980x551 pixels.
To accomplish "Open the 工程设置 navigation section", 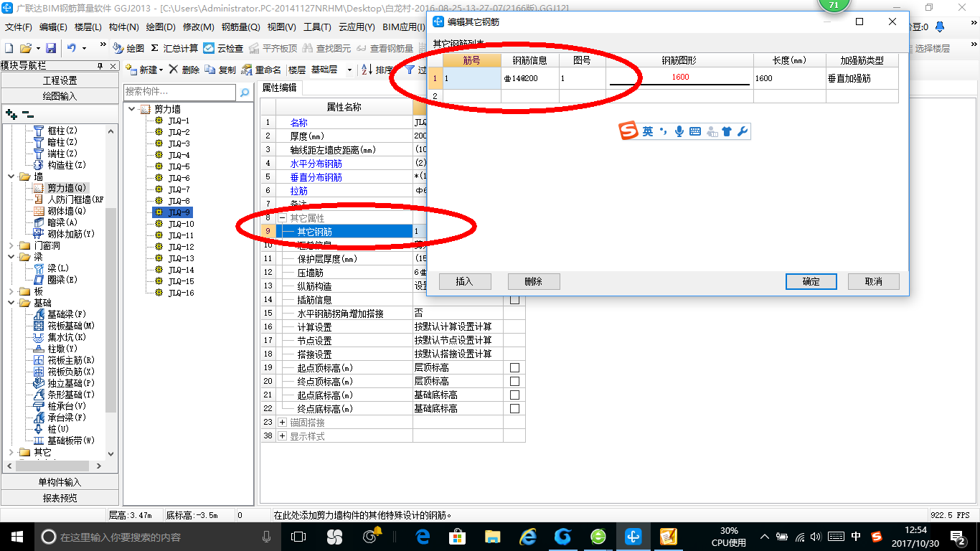I will [x=60, y=80].
